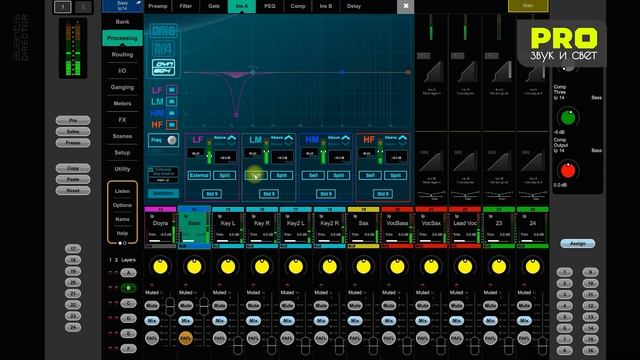Click the main output level meter
This screenshot has height=360, width=640.
point(73,49)
